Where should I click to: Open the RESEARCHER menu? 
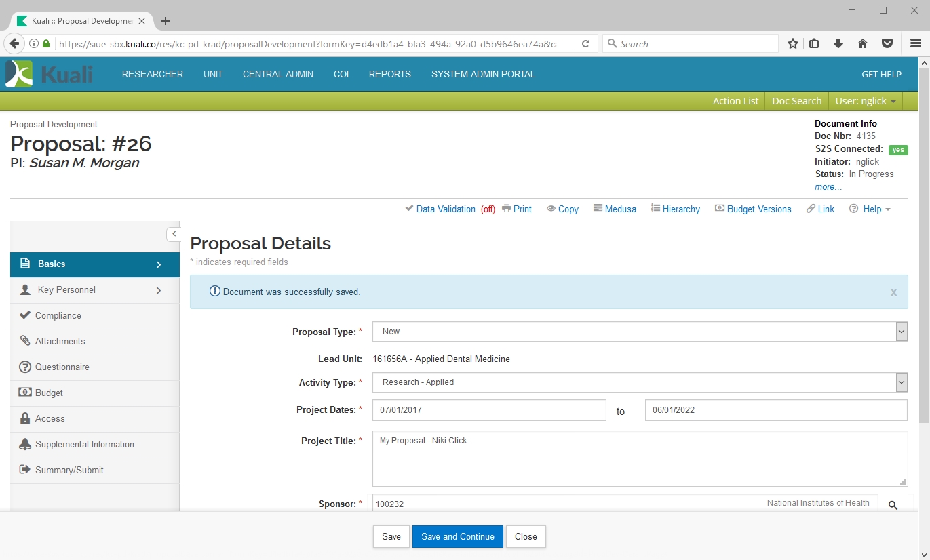click(153, 74)
